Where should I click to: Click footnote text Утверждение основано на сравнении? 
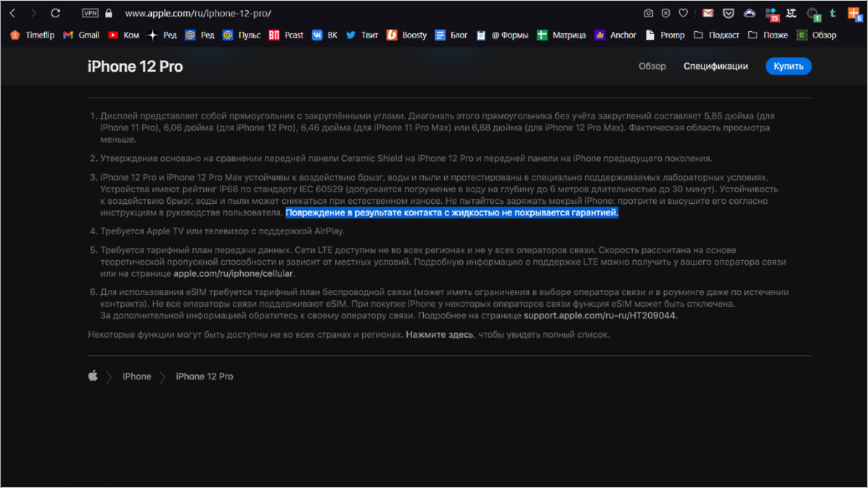coord(407,158)
